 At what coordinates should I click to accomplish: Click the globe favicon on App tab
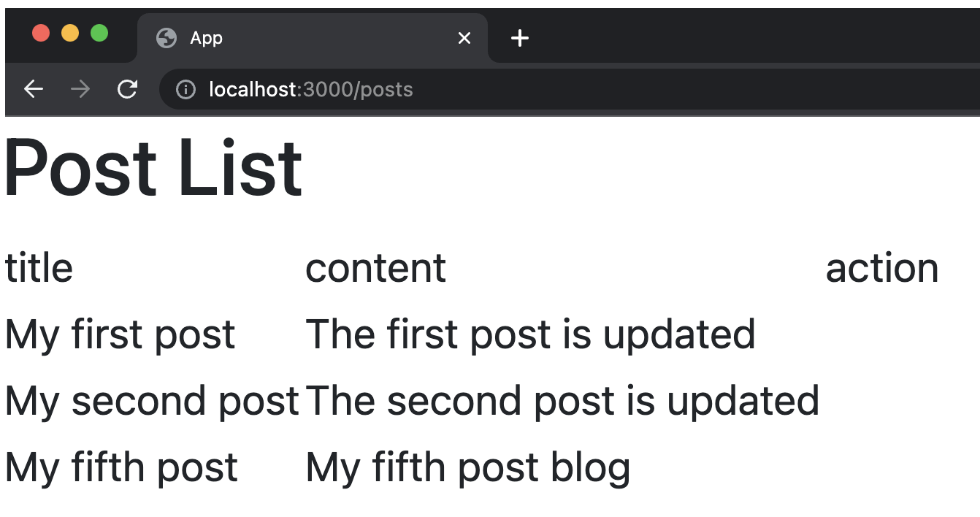166,38
